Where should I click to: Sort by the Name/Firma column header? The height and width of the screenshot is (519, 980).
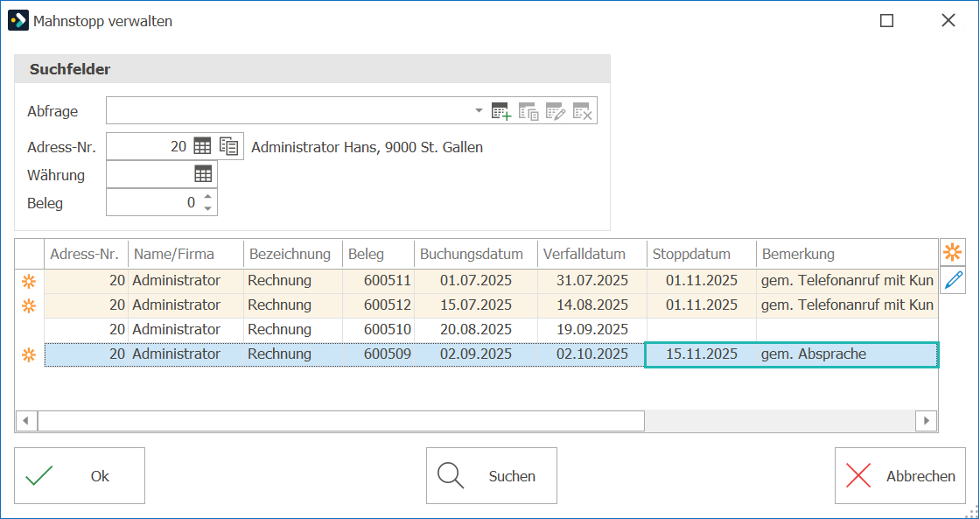coord(186,254)
